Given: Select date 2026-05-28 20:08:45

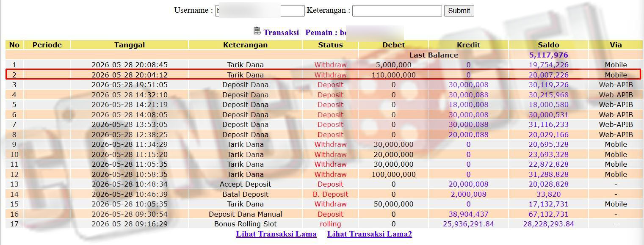Looking at the screenshot, I should pyautogui.click(x=130, y=65).
